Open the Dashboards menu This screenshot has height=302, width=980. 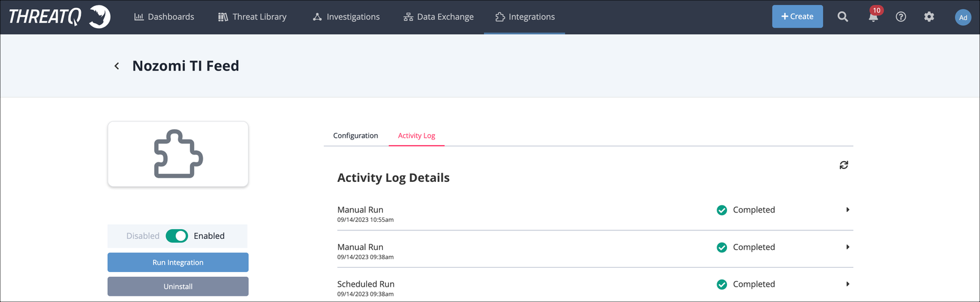(164, 17)
